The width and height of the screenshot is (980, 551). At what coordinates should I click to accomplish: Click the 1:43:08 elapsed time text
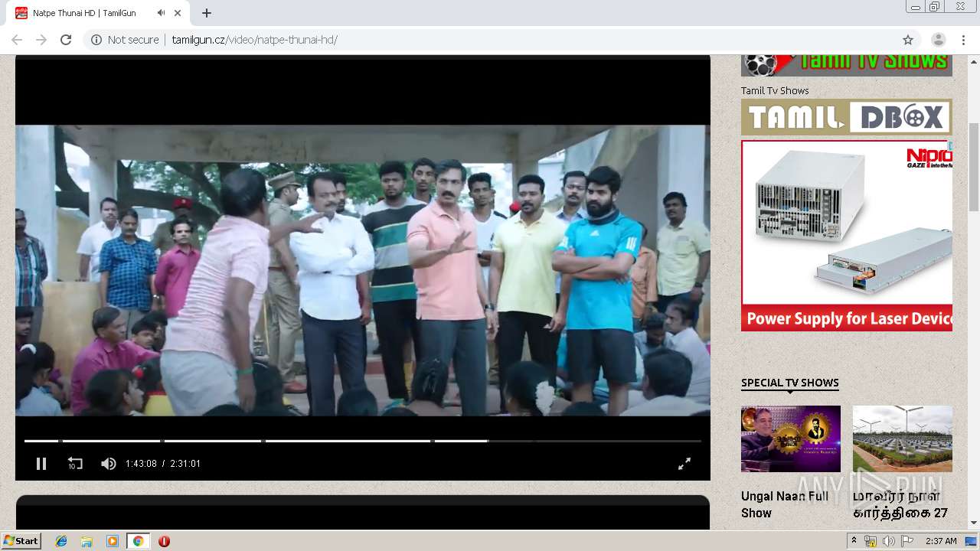[141, 464]
